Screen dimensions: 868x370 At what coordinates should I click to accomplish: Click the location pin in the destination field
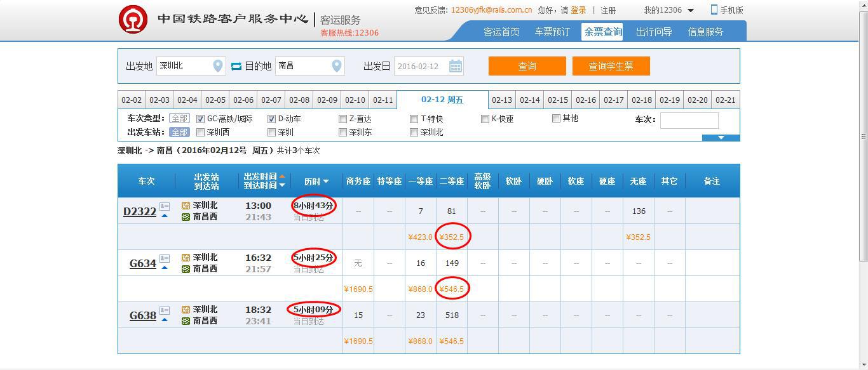pyautogui.click(x=337, y=66)
